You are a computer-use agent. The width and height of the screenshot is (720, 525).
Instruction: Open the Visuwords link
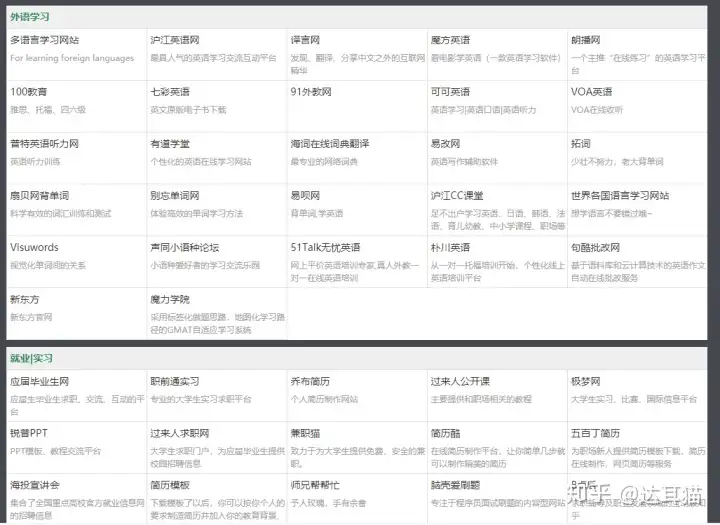tap(34, 248)
